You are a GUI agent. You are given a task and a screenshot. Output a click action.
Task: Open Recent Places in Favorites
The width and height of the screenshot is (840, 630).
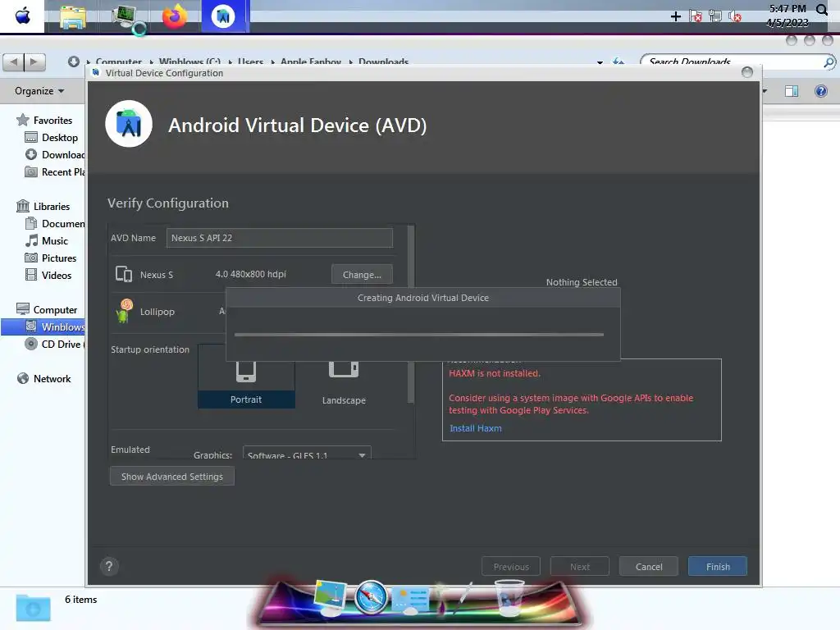[x=55, y=172]
